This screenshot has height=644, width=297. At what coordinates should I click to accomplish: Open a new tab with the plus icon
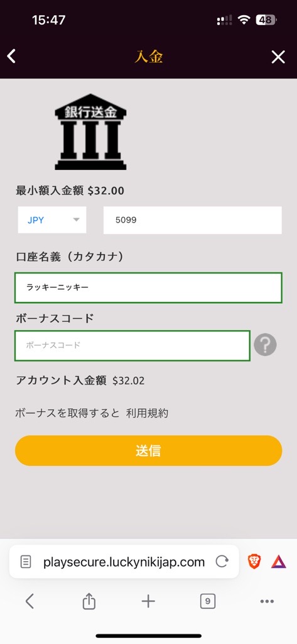tap(148, 602)
